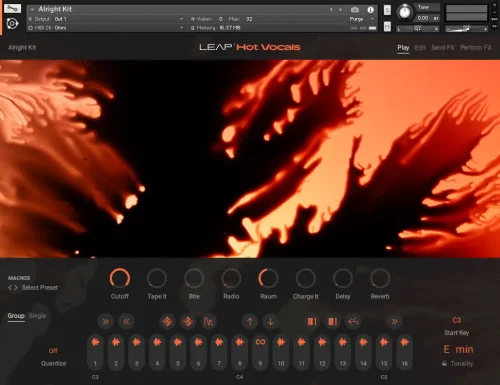
Task: Click the C3 Start Key value
Action: [457, 320]
